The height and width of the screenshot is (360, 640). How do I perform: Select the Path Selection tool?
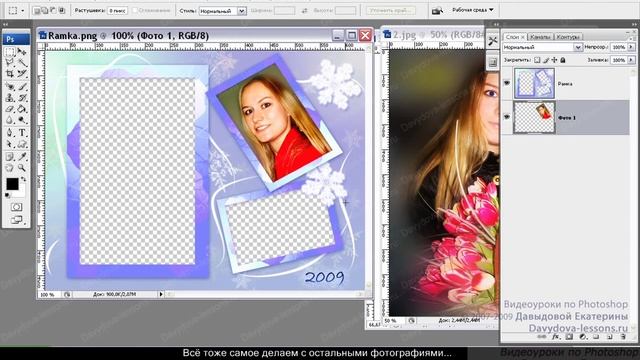coord(10,144)
